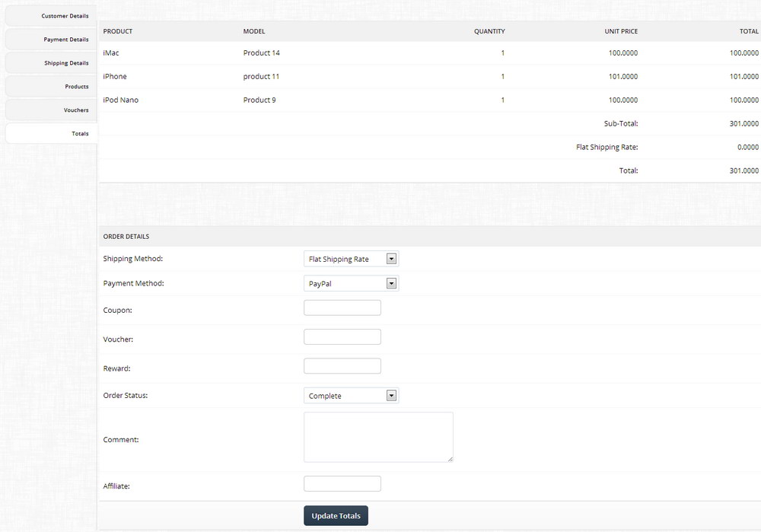Screen dimensions: 761x532
Task: Select the Totals tab
Action: point(51,133)
